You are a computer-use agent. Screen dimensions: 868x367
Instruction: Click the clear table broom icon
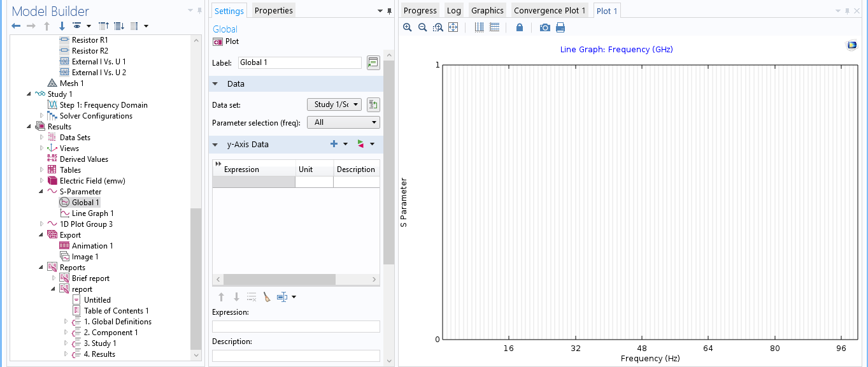click(x=267, y=297)
